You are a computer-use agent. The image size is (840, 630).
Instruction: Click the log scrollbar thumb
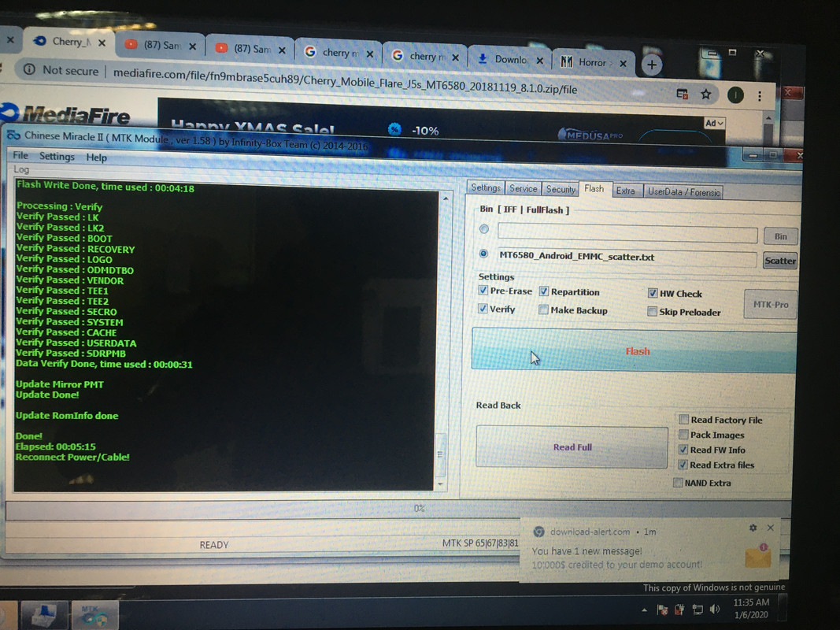[x=441, y=454]
